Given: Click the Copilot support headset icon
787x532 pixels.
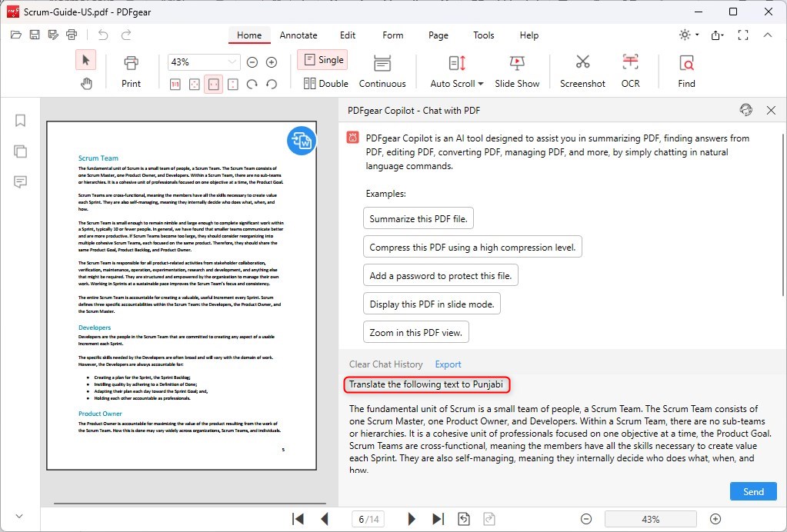Looking at the screenshot, I should [746, 110].
